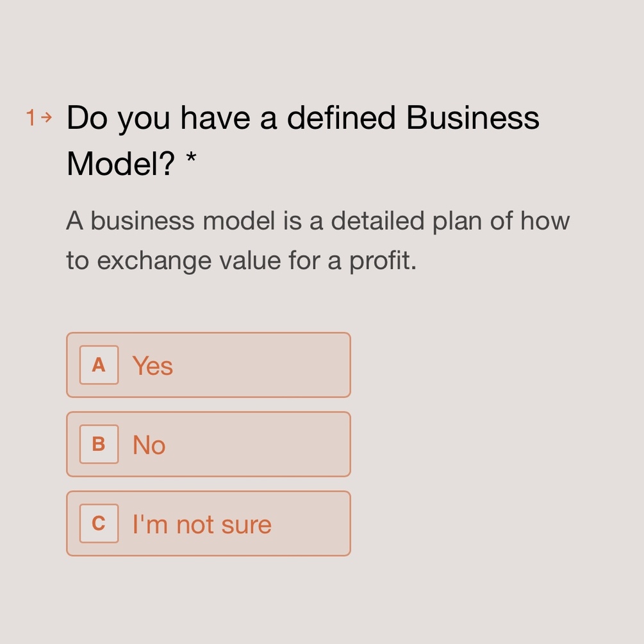Choose the 'No' answer option
644x644 pixels.
[x=208, y=444]
